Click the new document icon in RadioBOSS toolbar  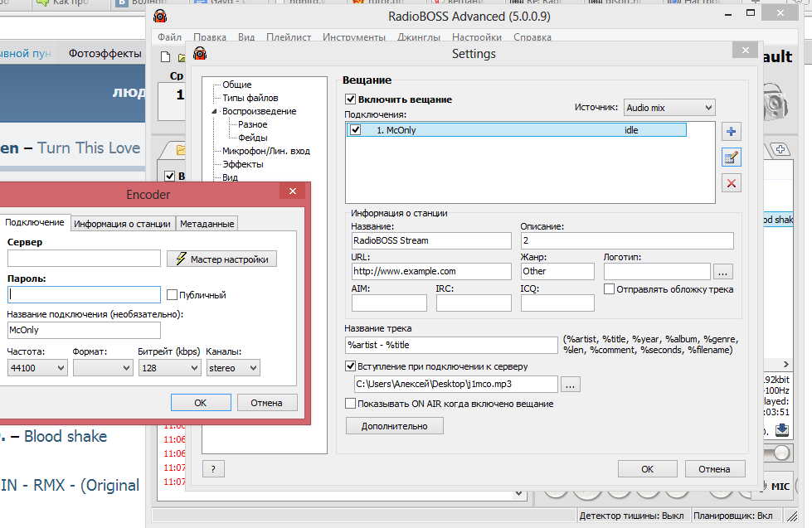coord(165,57)
